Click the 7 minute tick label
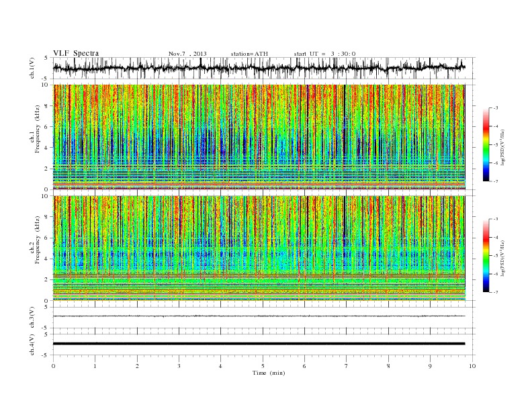Image resolution: width=532 pixels, height=411 pixels. [x=347, y=366]
